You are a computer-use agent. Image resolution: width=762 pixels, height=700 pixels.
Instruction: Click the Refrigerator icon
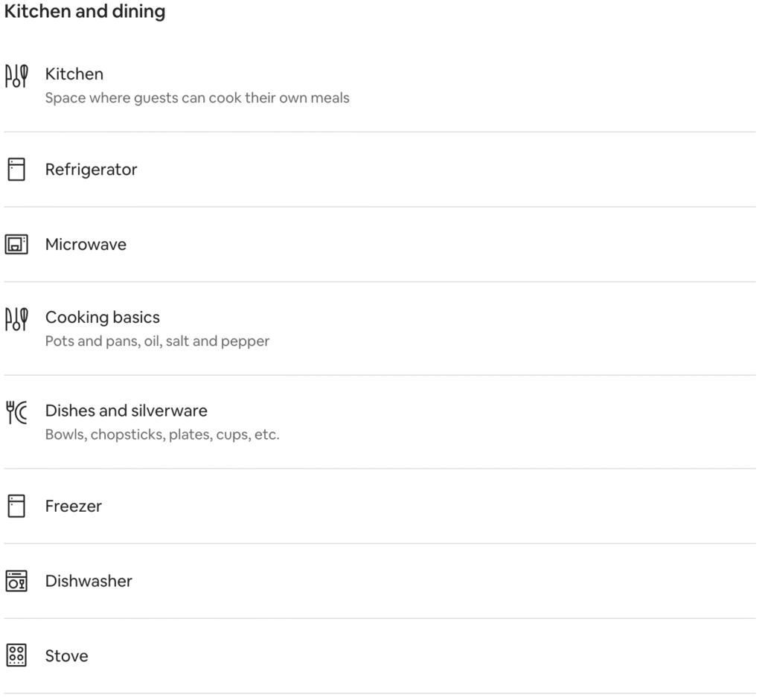click(x=16, y=170)
